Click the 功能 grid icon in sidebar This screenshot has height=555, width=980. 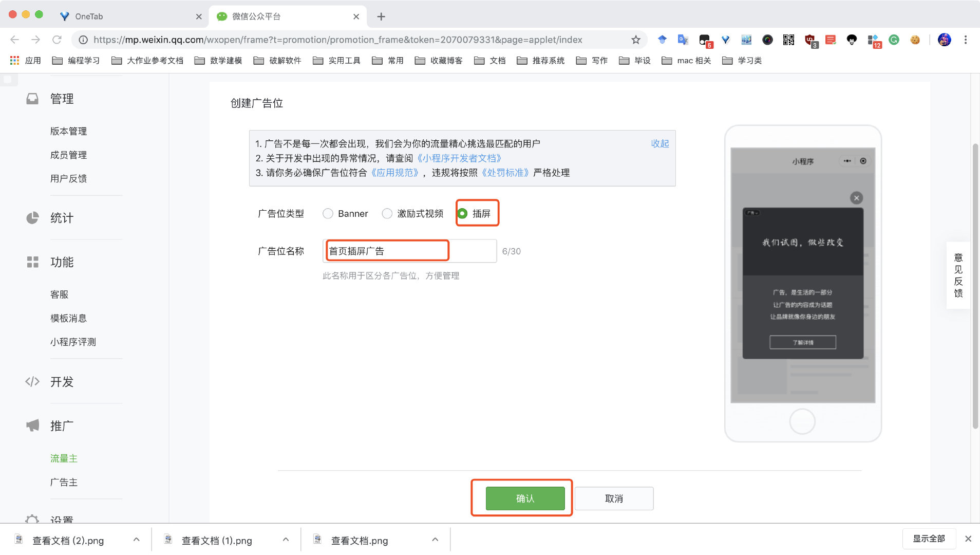pyautogui.click(x=32, y=262)
